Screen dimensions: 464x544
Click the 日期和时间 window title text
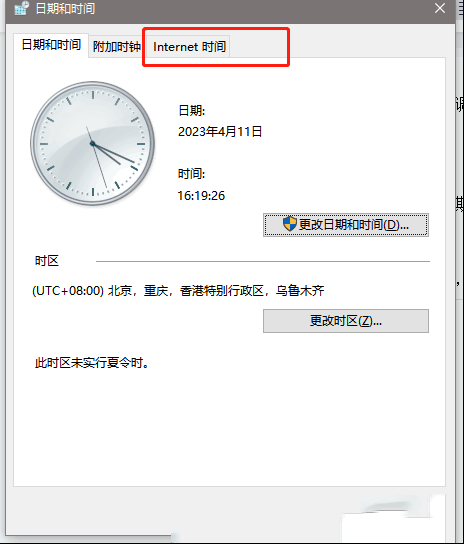(x=65, y=8)
